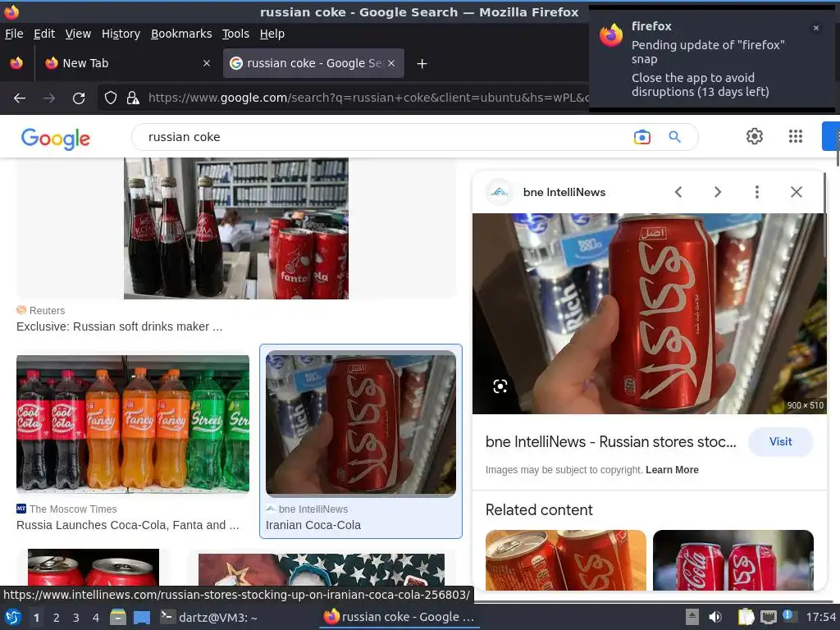The image size is (840, 630).
Task: Open clipboard manager tray icon
Action: 746,617
